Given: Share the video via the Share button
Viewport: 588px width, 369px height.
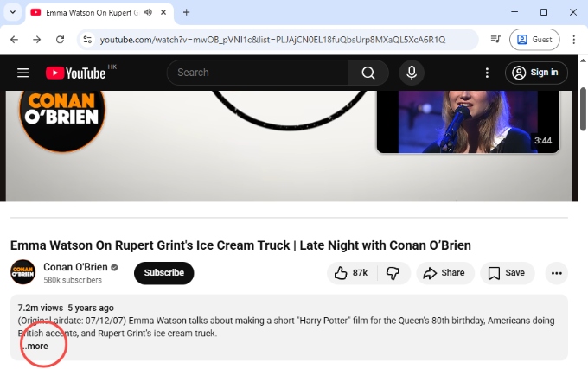Looking at the screenshot, I should click(x=444, y=273).
